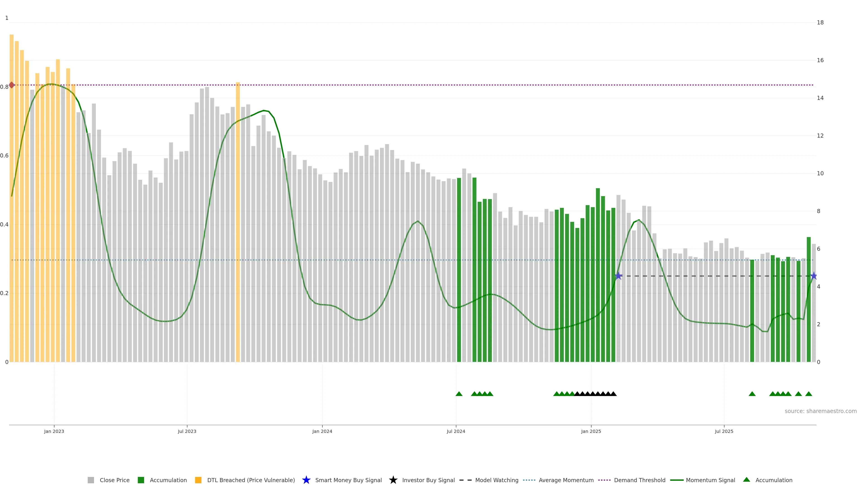Click the first black triangle marker before Jan 2025
This screenshot has height=488, width=868.
(x=577, y=394)
